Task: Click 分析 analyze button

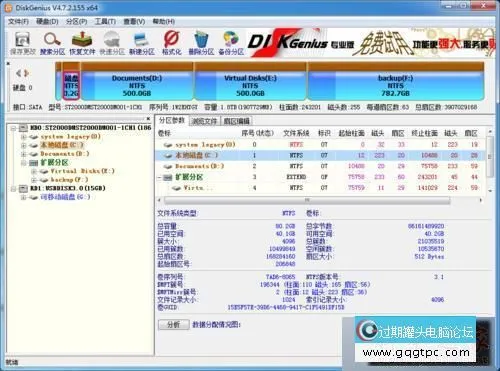Action: 174,324
